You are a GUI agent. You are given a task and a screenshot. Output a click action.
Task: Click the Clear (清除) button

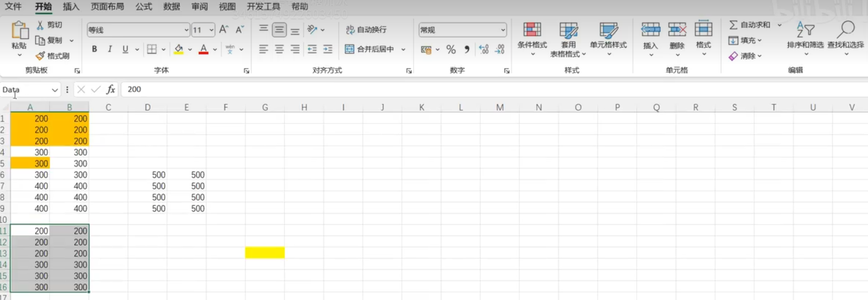tap(745, 56)
